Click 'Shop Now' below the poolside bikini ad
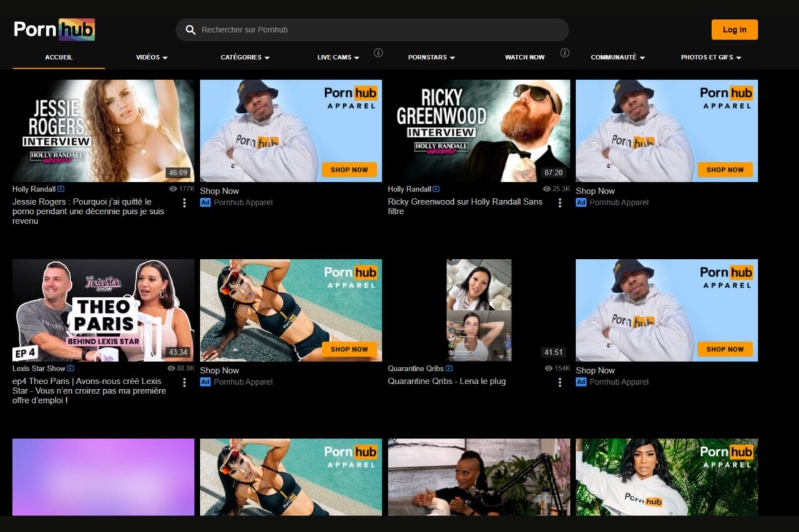The width and height of the screenshot is (799, 532). pos(219,370)
